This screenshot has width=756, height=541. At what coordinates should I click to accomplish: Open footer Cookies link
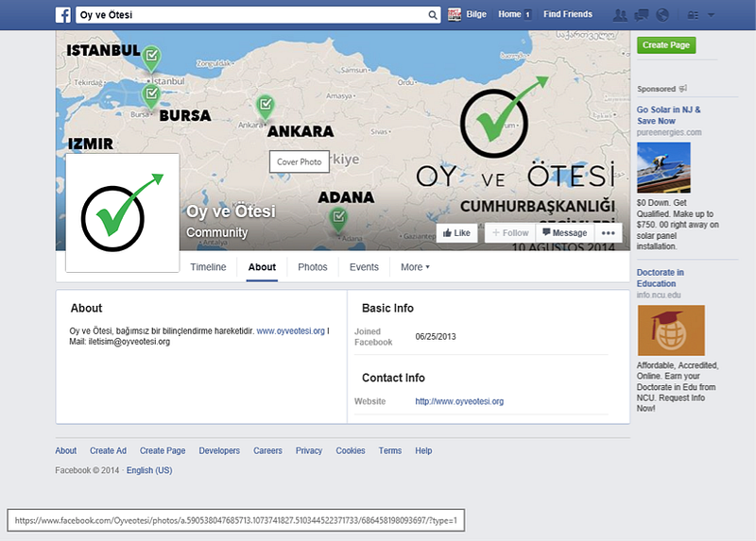[351, 450]
